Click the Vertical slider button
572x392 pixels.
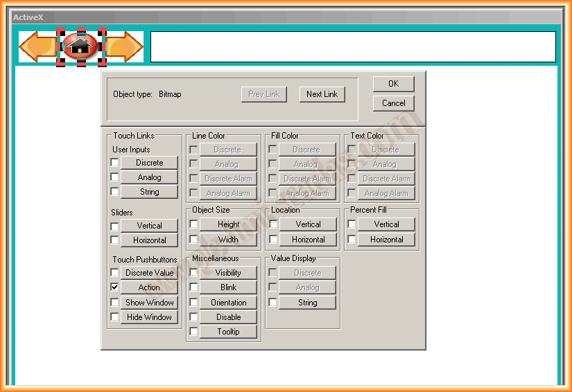pos(149,226)
